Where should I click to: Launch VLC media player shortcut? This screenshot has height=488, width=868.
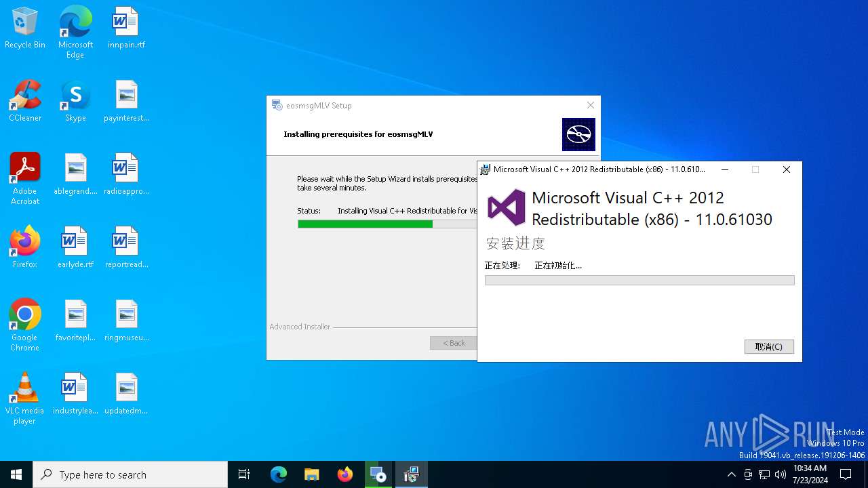[25, 399]
